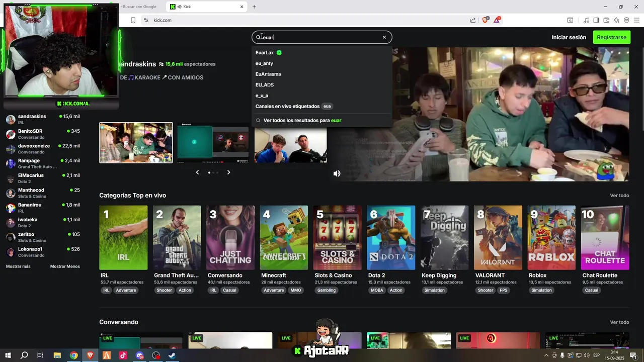The height and width of the screenshot is (362, 644).
Task: Open a new browser tab with plus
Action: pyautogui.click(x=254, y=7)
